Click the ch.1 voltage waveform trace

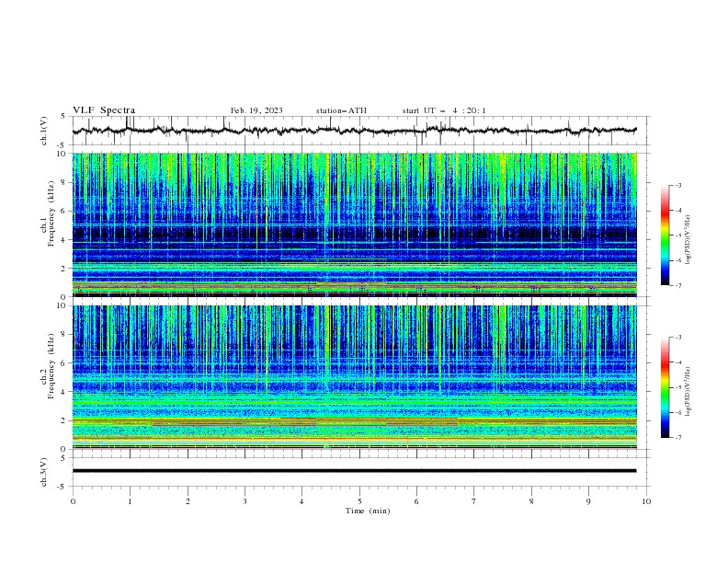point(354,131)
